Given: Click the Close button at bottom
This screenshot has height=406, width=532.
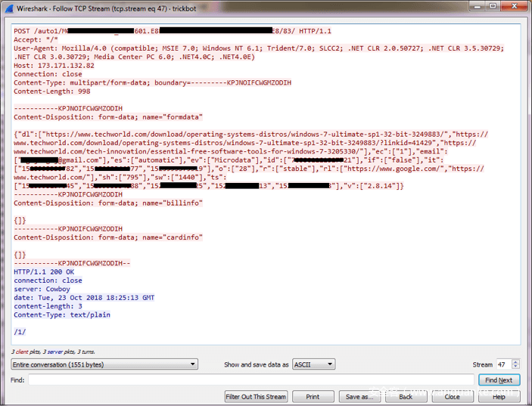Looking at the screenshot, I should [453, 396].
